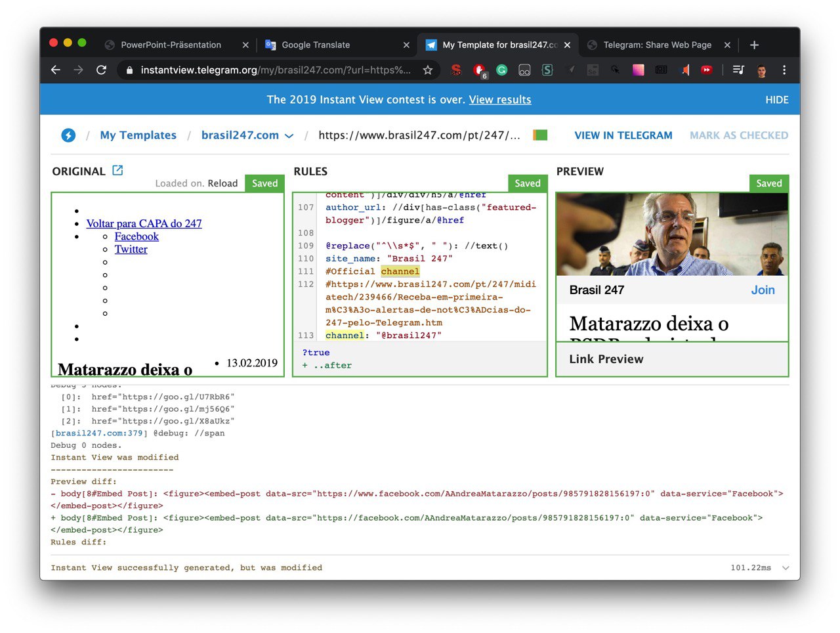
Task: Open the green S bracket extension icon
Action: pyautogui.click(x=547, y=70)
